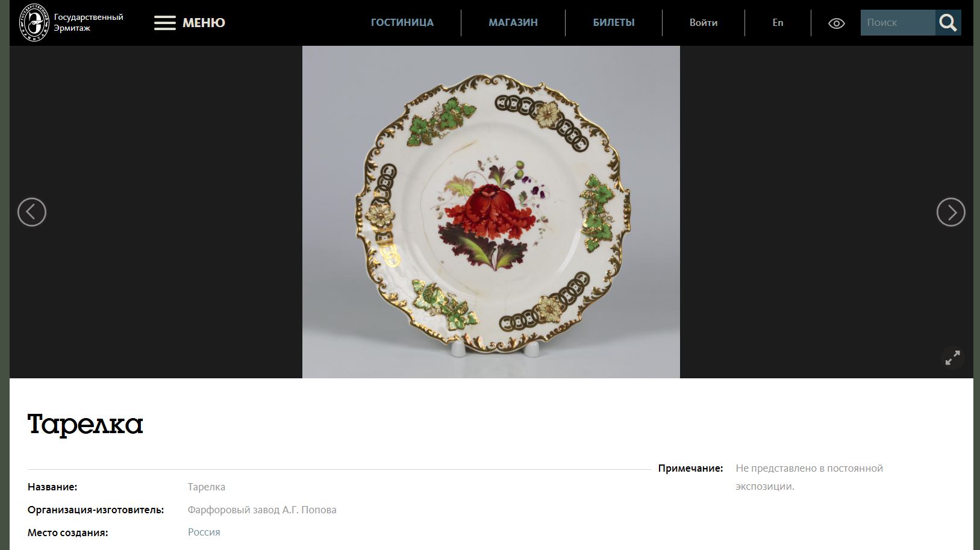The image size is (980, 550).
Task: Open the БИЛЕТЫ section
Action: tap(614, 23)
